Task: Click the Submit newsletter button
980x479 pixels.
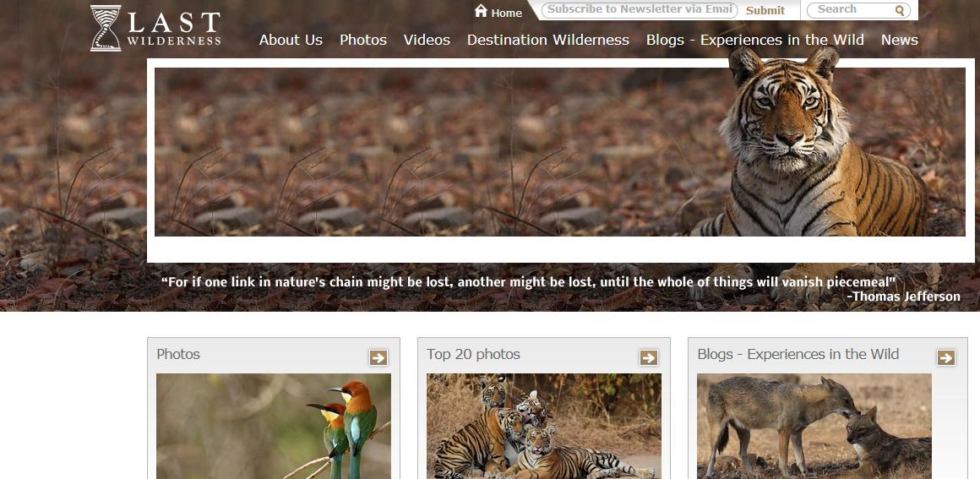Action: pos(765,11)
